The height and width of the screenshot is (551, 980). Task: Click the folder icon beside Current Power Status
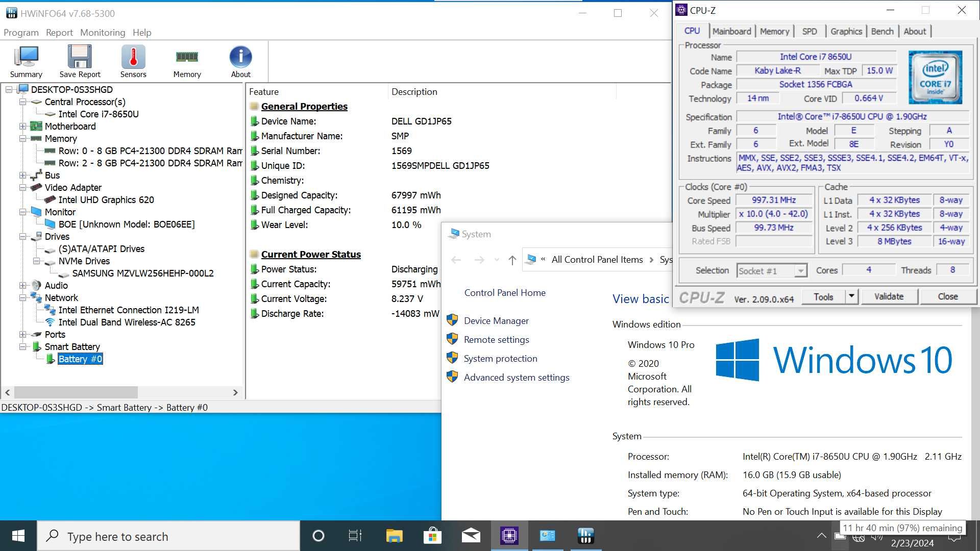(254, 254)
